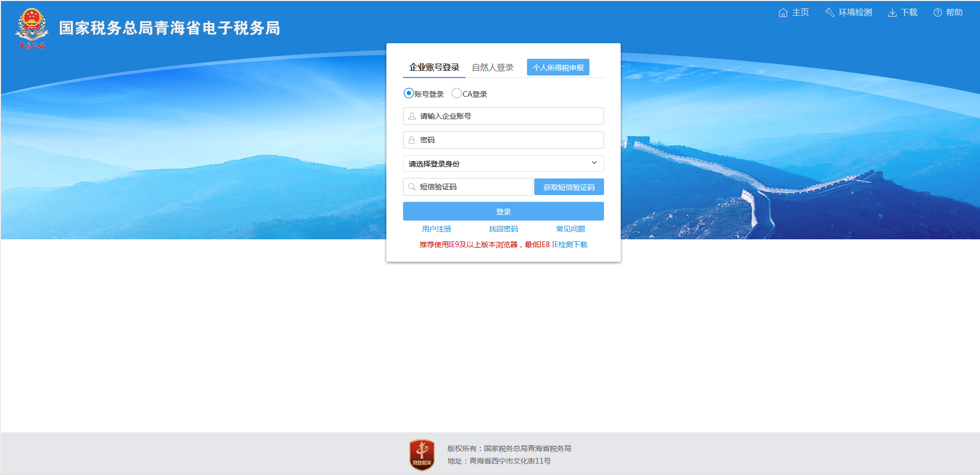Open 环境检测 via the wrench icon
The height and width of the screenshot is (475, 980).
pyautogui.click(x=830, y=12)
